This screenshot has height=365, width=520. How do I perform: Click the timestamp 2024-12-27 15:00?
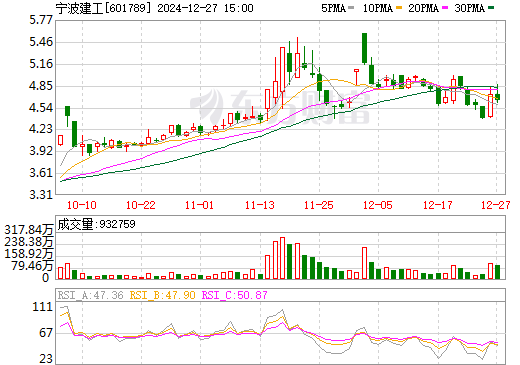[205, 8]
